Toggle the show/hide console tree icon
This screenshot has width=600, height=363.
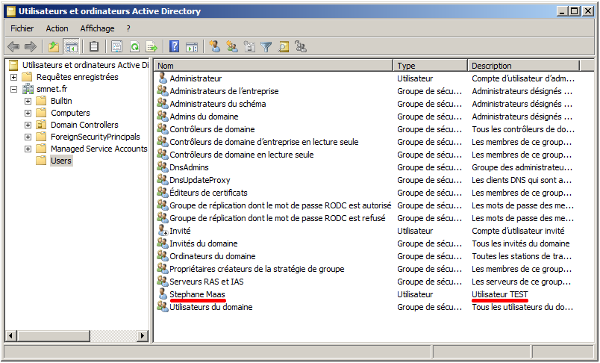[71, 47]
